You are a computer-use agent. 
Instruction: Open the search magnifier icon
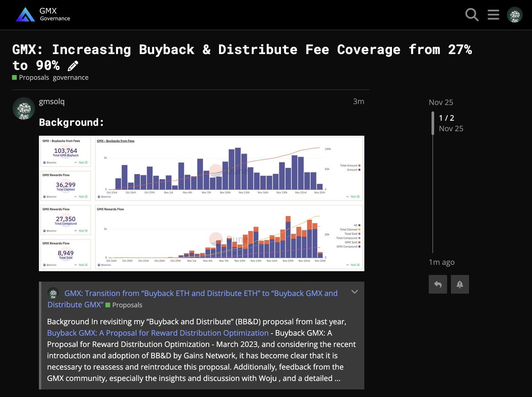472,15
